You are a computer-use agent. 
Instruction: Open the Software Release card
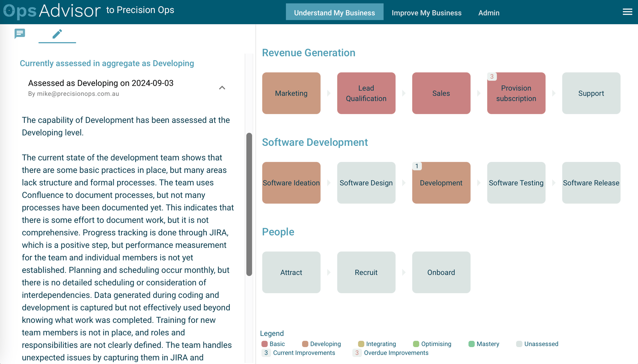[x=591, y=183]
